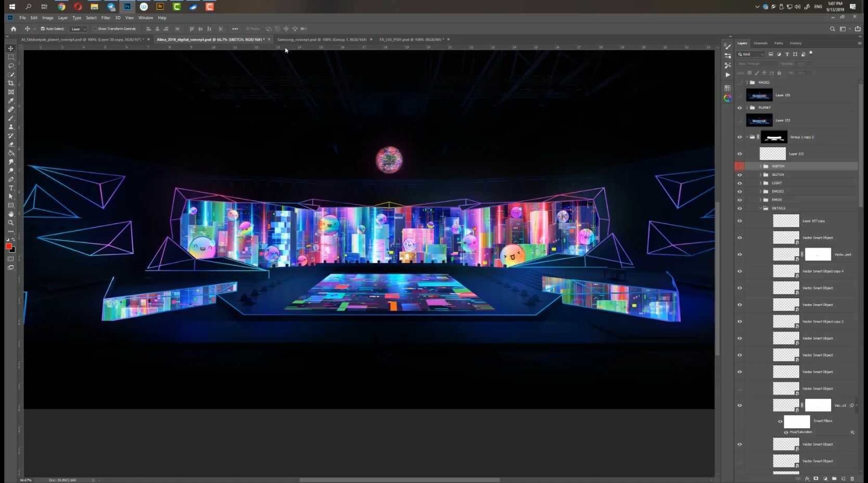Create a new fill or adjustment layer
Viewport: 868px width, 483px height.
click(x=825, y=478)
